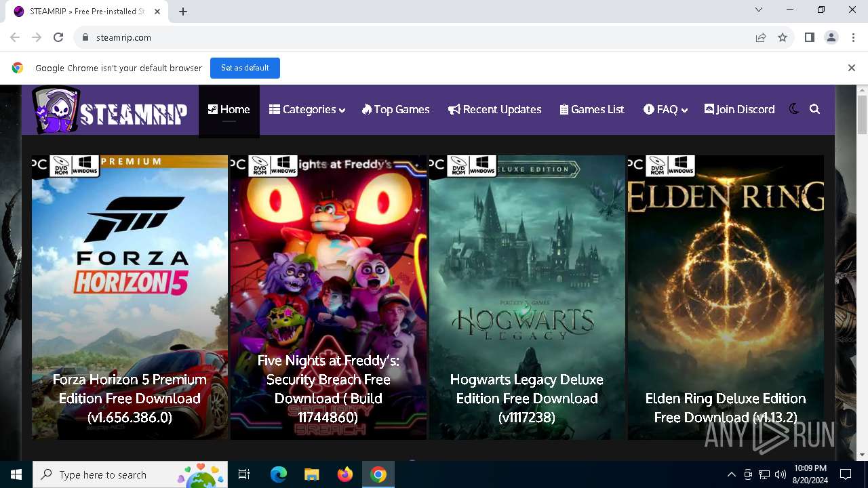Open the Forza Horizon 5 game card

130,298
